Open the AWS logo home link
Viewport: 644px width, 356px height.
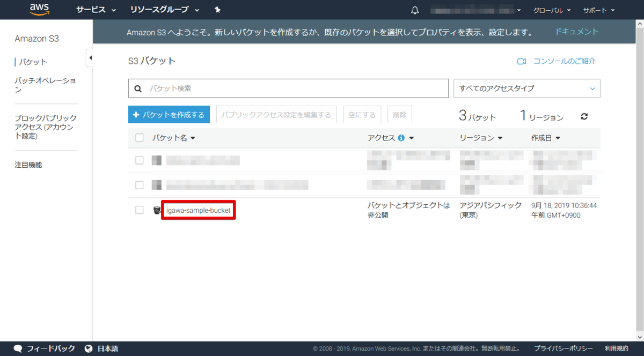click(x=40, y=10)
